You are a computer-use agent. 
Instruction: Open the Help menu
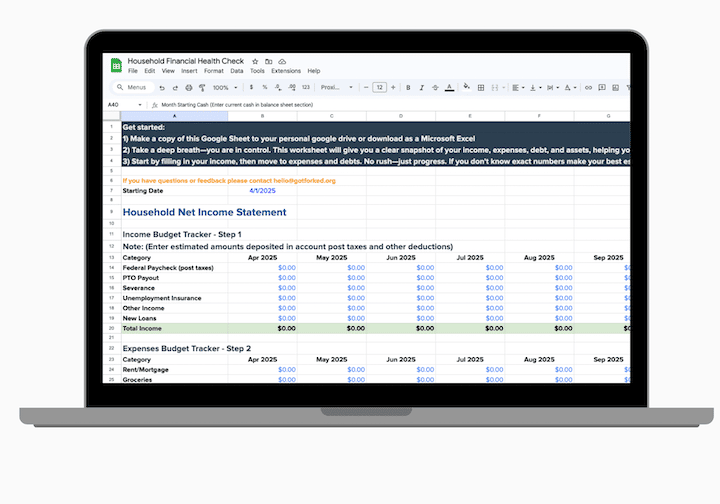tap(314, 71)
